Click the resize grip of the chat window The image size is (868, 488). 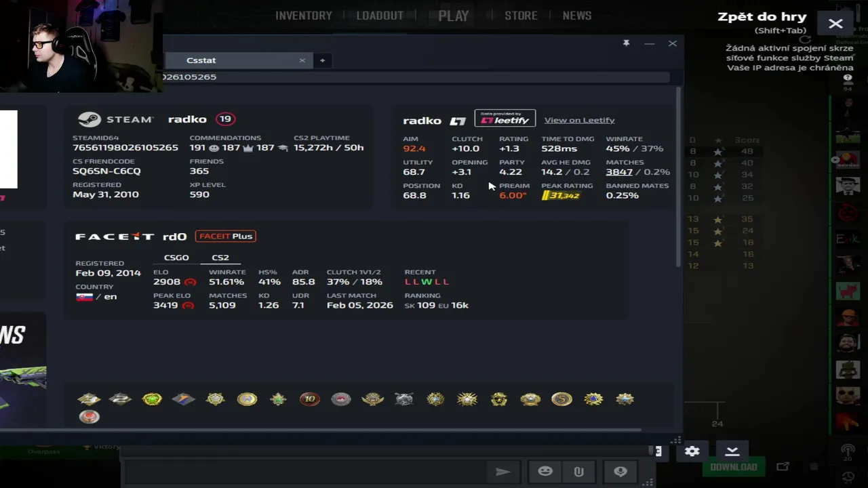point(648,483)
